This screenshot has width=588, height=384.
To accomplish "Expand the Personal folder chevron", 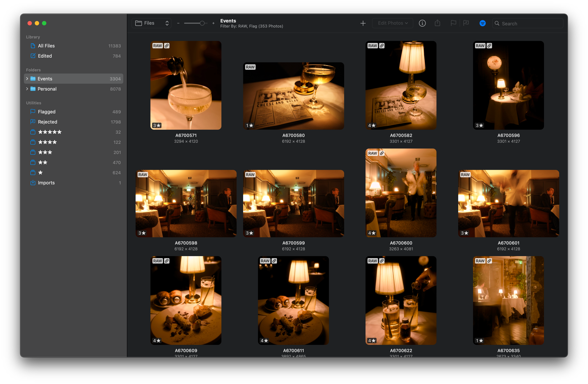I will [x=27, y=89].
